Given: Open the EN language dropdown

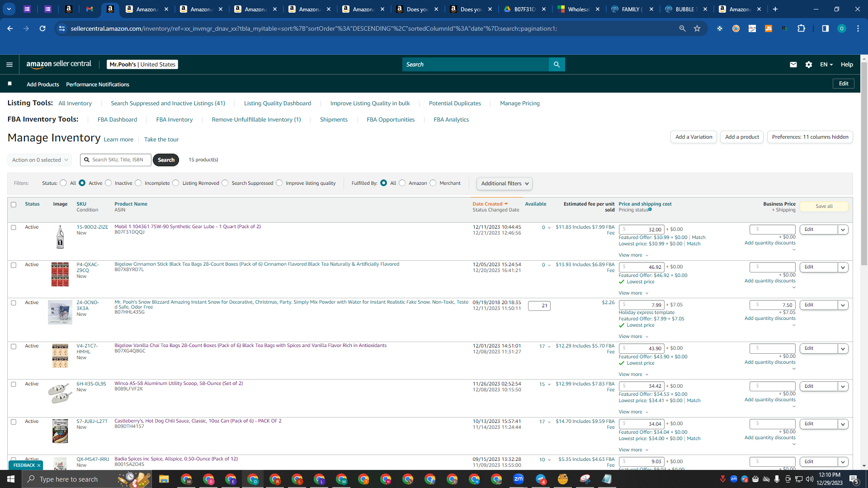Looking at the screenshot, I should click(826, 65).
